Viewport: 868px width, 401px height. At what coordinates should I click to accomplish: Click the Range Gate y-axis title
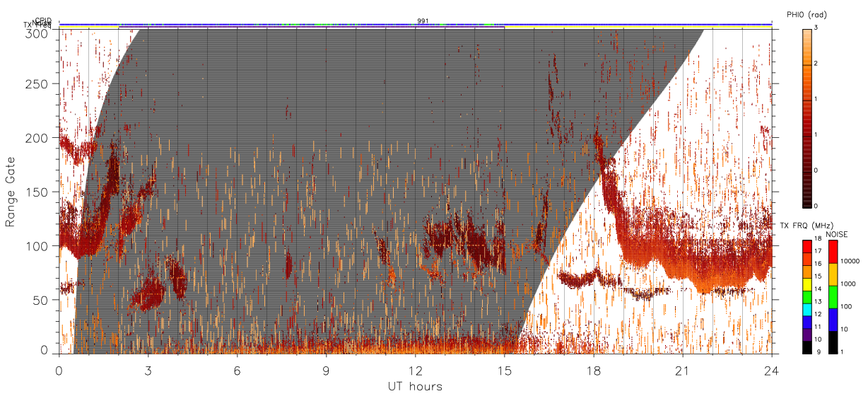11,192
